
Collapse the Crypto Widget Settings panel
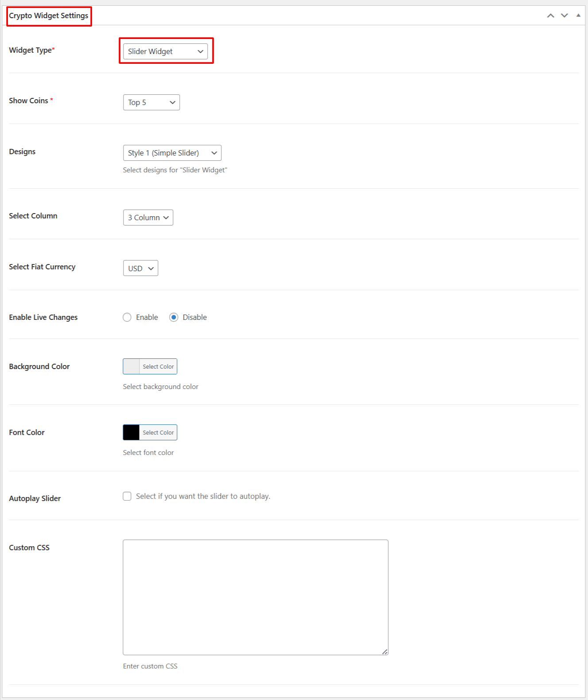coord(578,16)
